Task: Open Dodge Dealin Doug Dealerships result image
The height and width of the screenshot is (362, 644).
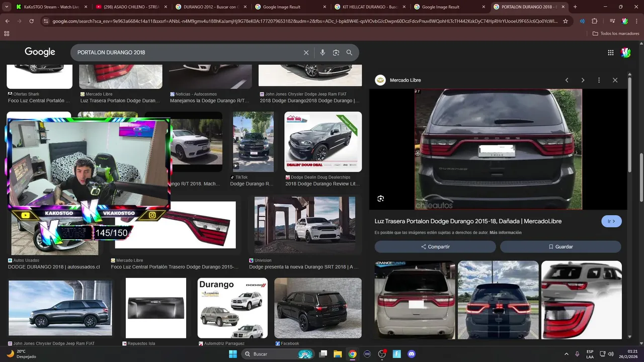Action: click(323, 142)
